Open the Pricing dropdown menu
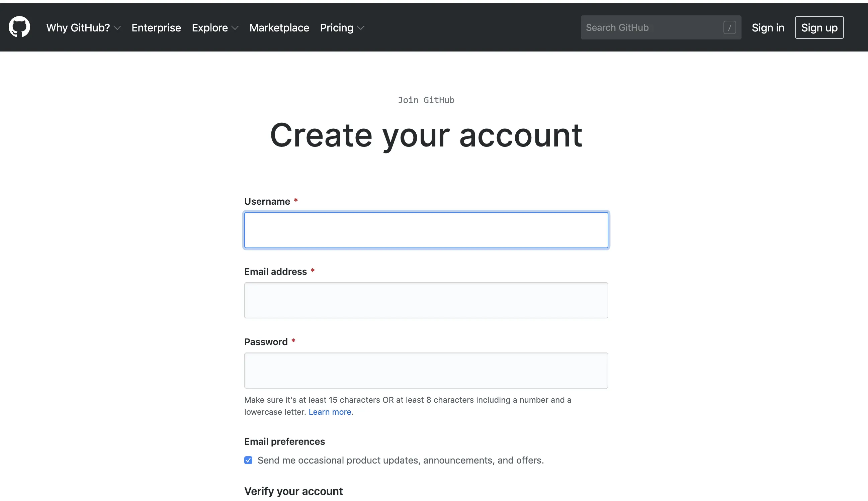This screenshot has width=868, height=501. 337,27
